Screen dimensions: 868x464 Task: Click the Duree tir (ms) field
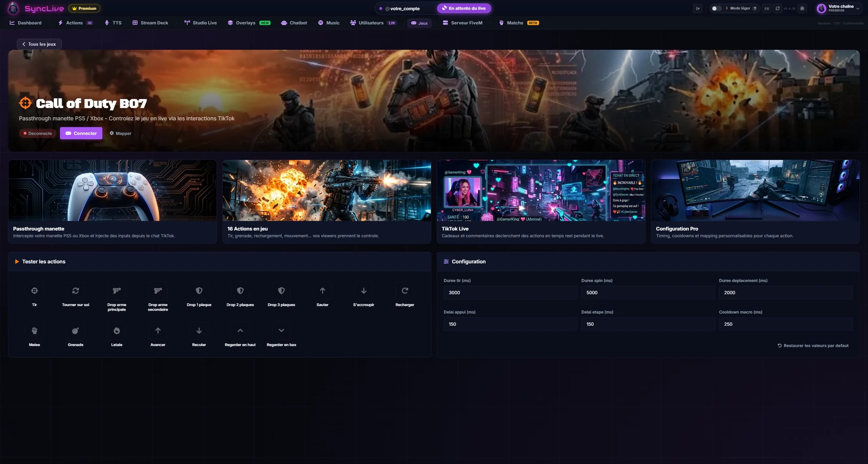(x=510, y=292)
